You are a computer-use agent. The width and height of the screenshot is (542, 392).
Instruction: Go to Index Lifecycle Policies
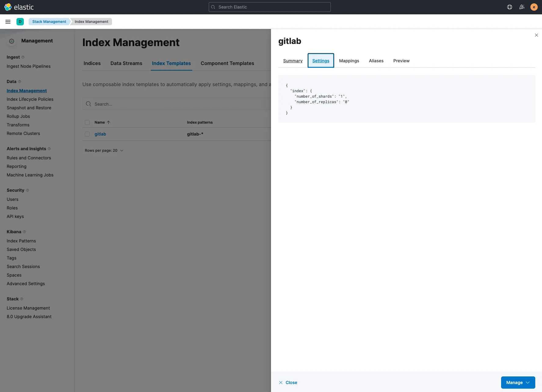(x=30, y=99)
